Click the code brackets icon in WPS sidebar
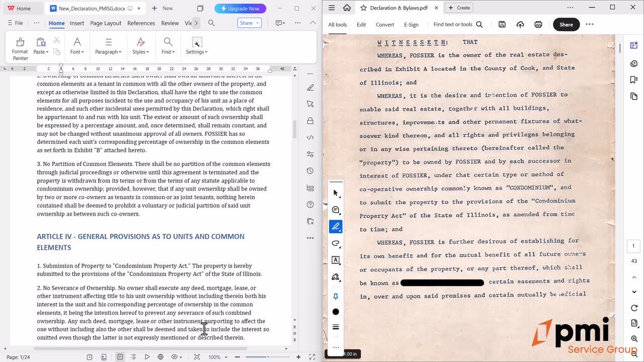Viewport: 644px width, 362px height. pos(310,137)
